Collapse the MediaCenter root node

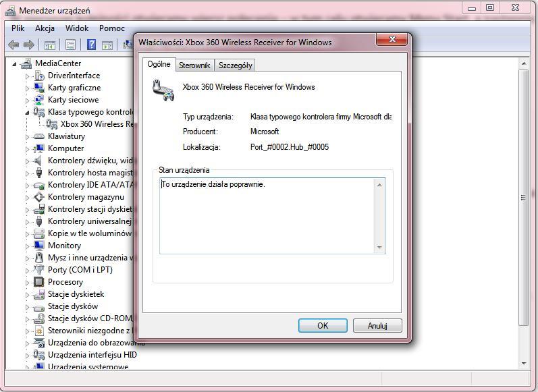click(x=14, y=64)
